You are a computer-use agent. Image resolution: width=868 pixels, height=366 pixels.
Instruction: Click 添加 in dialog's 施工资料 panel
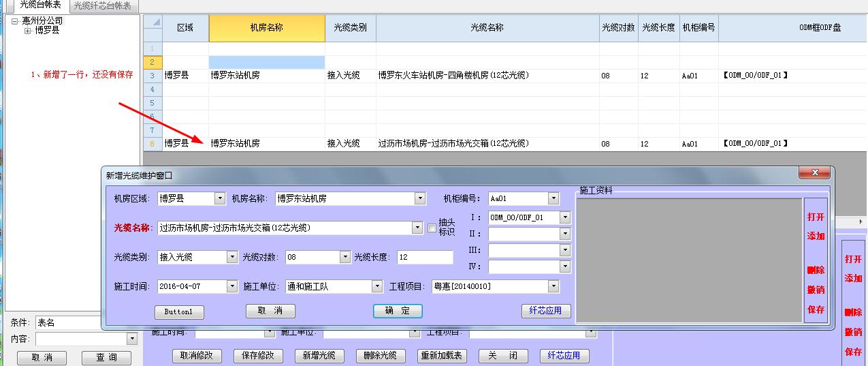click(816, 236)
